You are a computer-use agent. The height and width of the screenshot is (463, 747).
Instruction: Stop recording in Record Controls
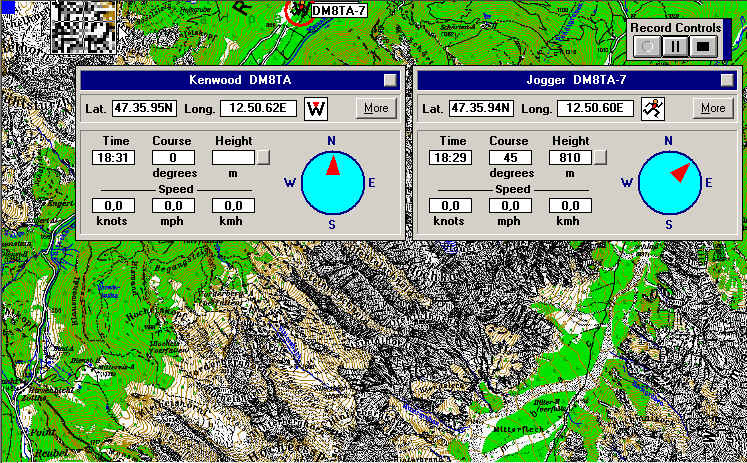pyautogui.click(x=703, y=47)
